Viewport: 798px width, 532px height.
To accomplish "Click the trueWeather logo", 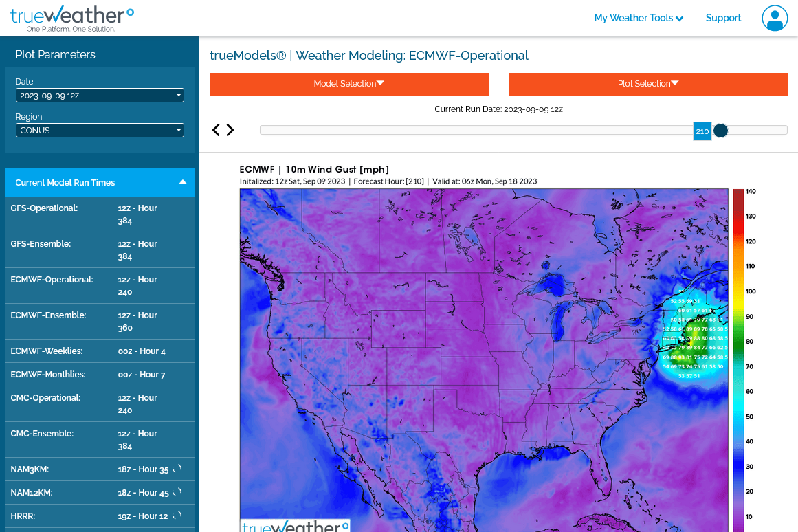I will 71,19.
